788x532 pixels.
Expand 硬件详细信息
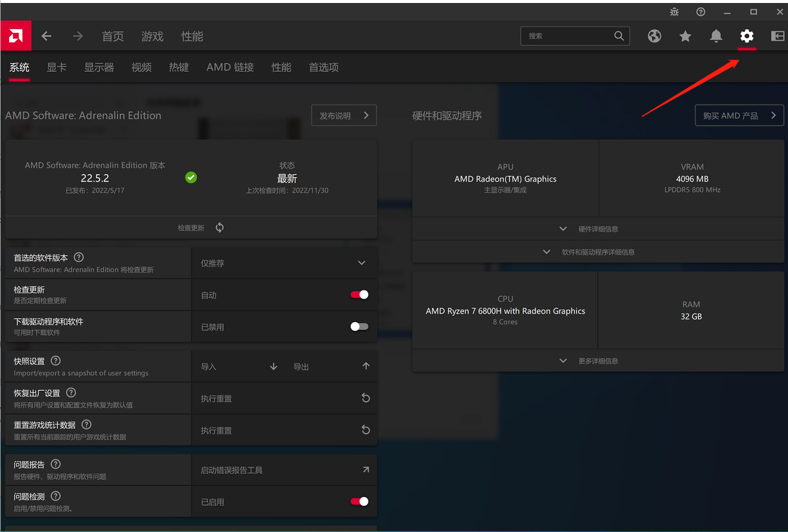[x=598, y=229]
